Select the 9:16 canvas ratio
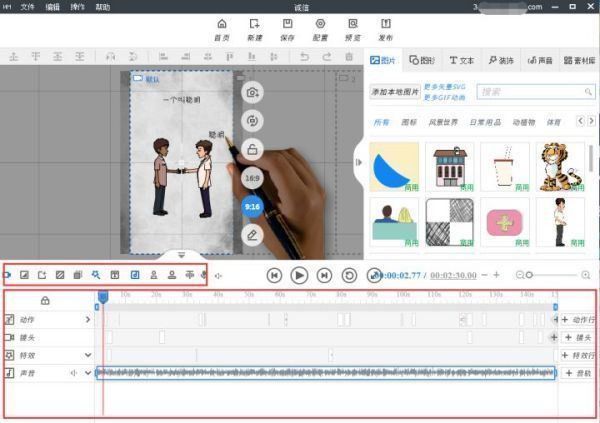The image size is (600, 423). click(x=252, y=207)
